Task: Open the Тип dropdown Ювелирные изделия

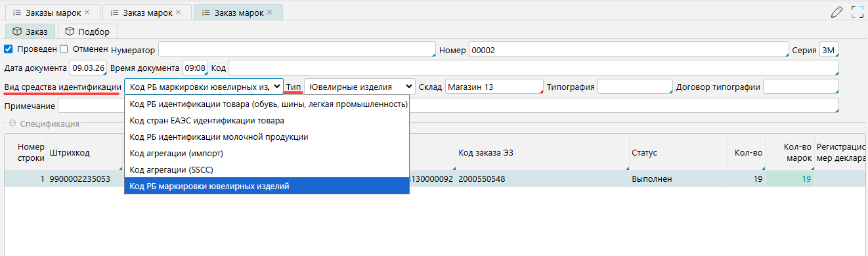Action: point(360,87)
